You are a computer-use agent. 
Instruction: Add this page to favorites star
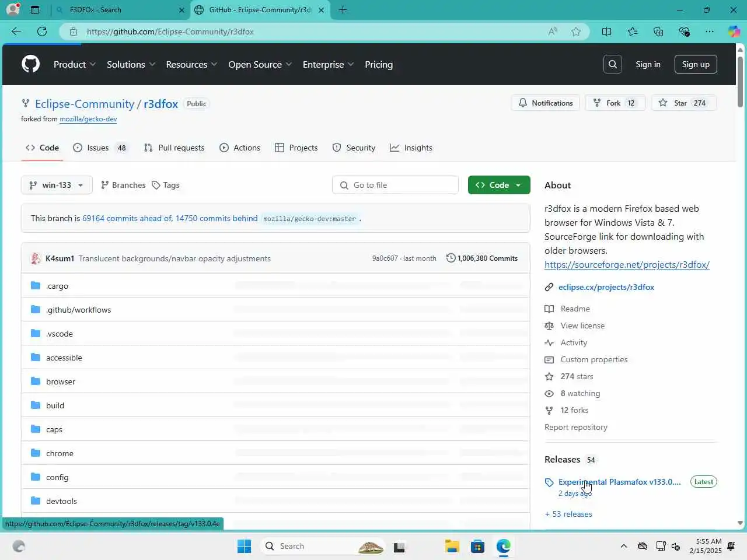click(576, 32)
